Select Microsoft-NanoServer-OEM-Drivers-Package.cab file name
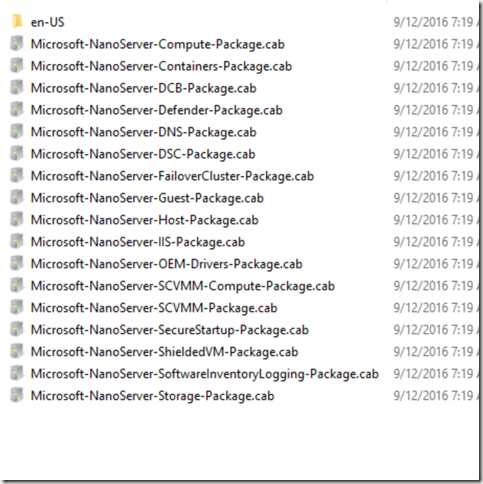This screenshot has height=484, width=483. 167,264
